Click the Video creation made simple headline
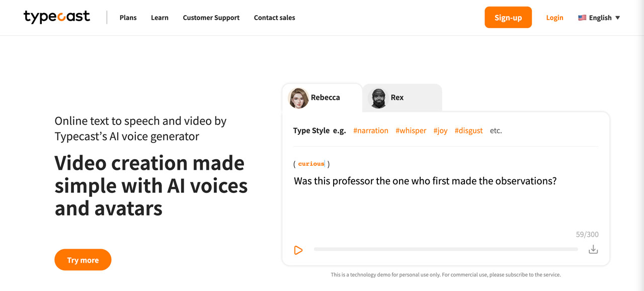Image resolution: width=644 pixels, height=291 pixels. click(x=151, y=186)
